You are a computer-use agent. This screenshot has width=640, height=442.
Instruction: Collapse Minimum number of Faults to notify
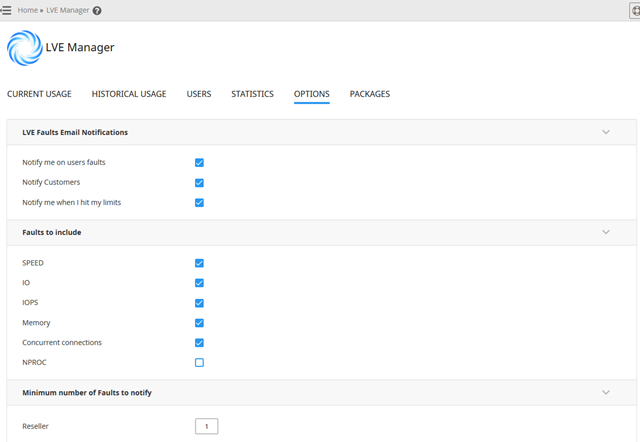(606, 393)
